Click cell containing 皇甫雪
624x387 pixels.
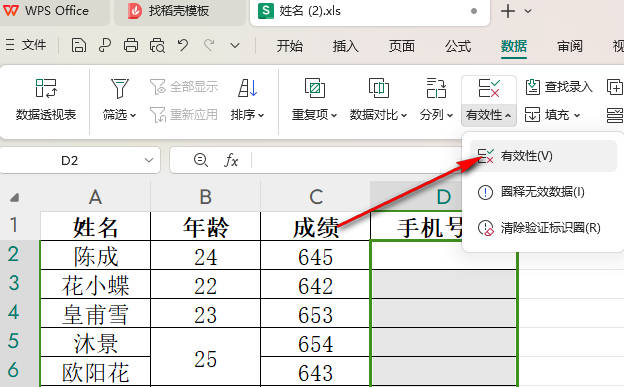pyautogui.click(x=96, y=314)
